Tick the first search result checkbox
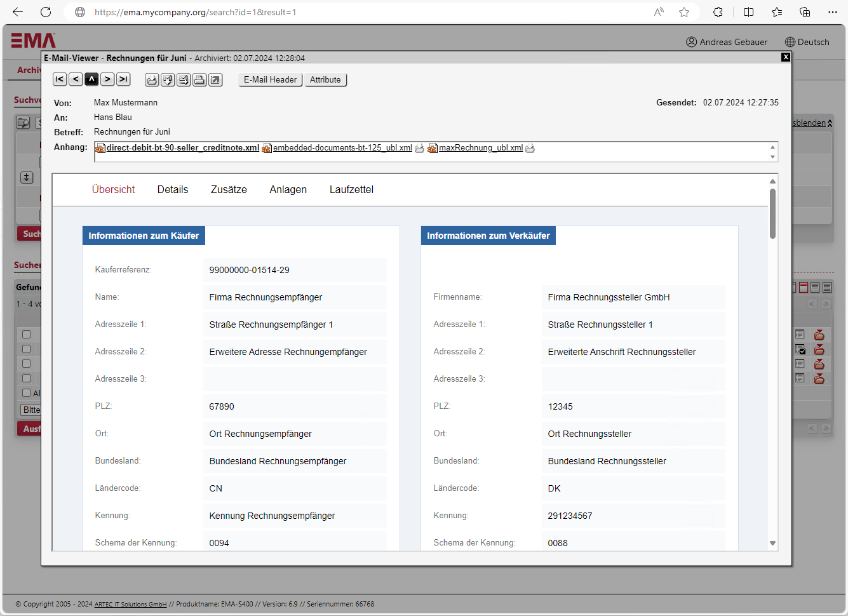 pos(26,335)
